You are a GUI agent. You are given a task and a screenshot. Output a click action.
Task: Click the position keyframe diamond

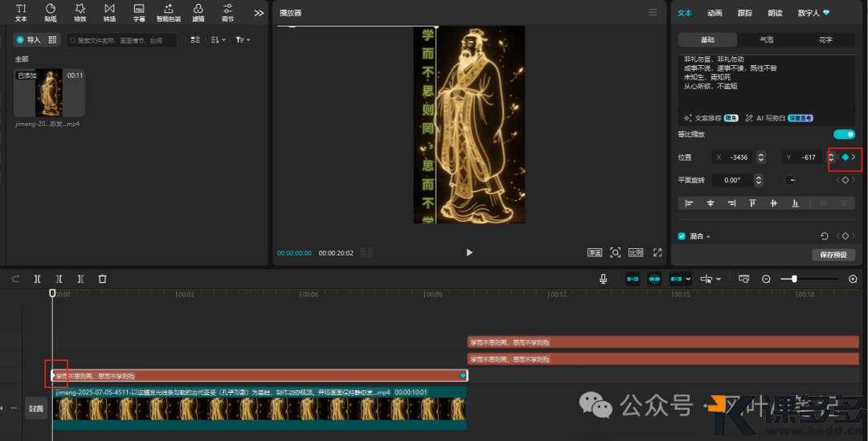[845, 157]
